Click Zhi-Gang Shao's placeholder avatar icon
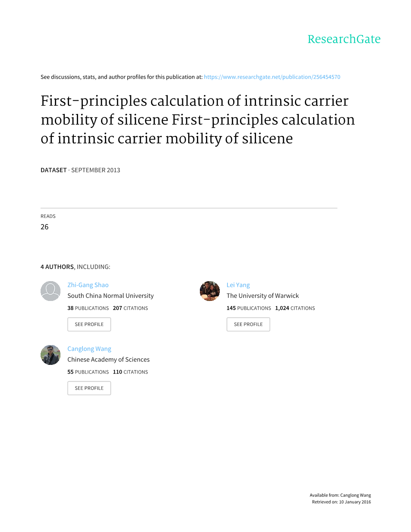Image resolution: width=411 pixels, height=532 pixels. pyautogui.click(x=51, y=291)
